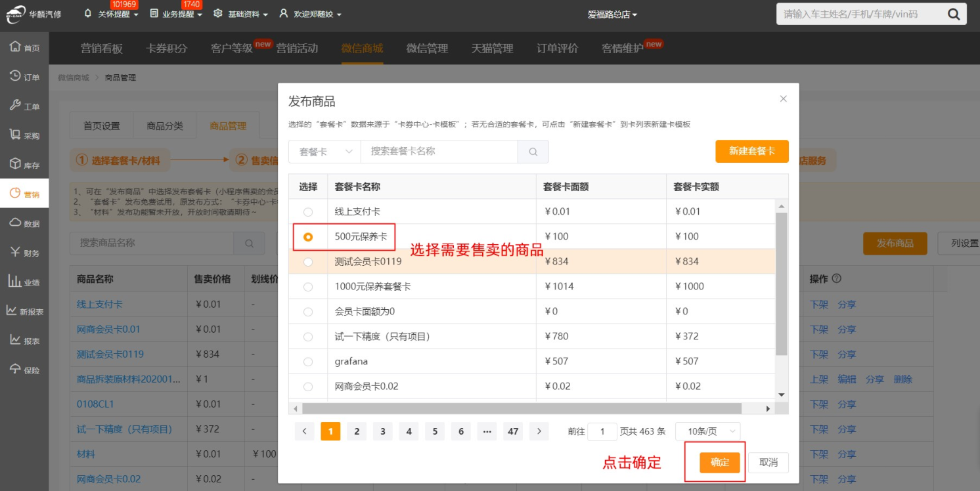Viewport: 980px width, 491px height.
Task: Open 线上支付卡 product link in background list
Action: (x=100, y=305)
